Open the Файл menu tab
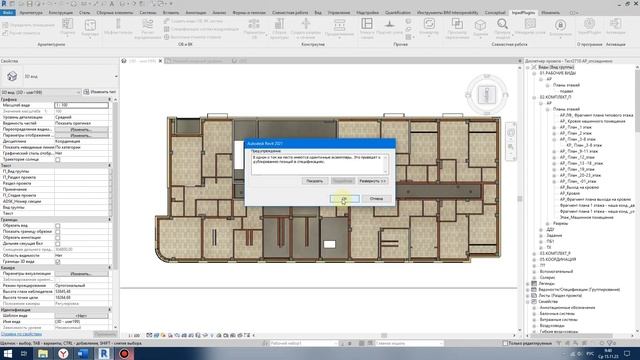This screenshot has width=640, height=360. [x=8, y=13]
